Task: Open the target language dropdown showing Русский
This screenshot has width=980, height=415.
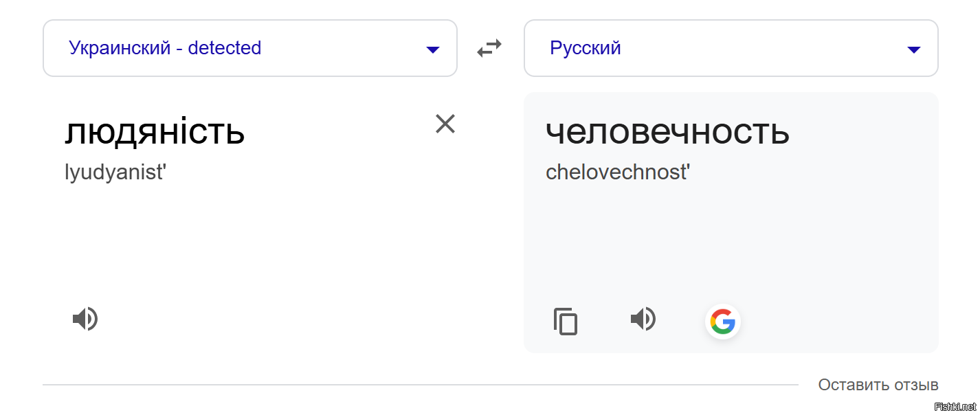Action: point(914,49)
